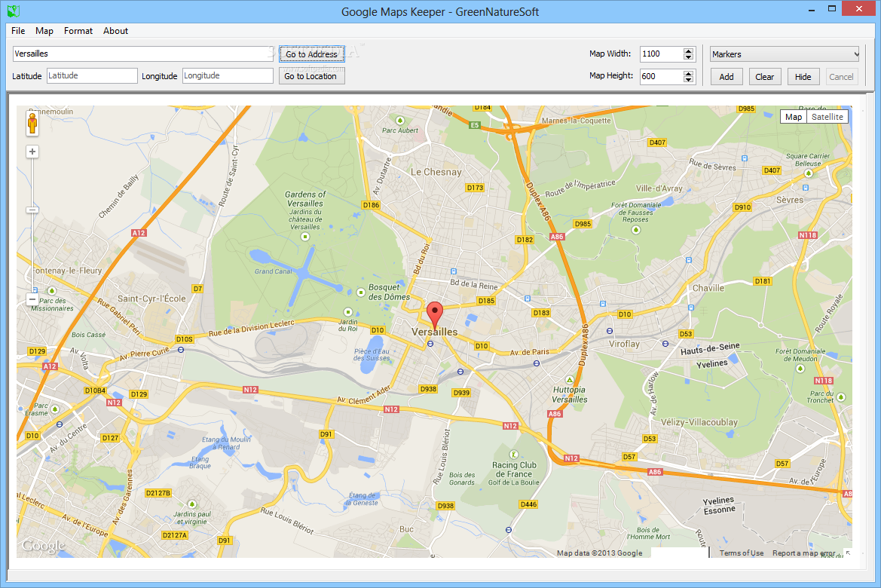Image resolution: width=881 pixels, height=588 pixels.
Task: Click the Bosquet des Dômes place icon
Action: [361, 292]
